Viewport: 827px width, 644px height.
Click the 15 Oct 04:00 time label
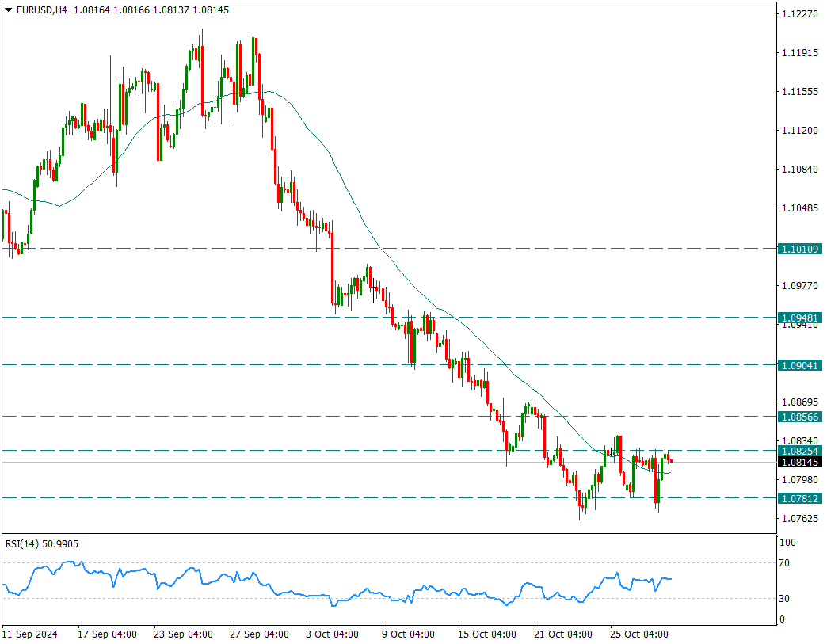pyautogui.click(x=487, y=634)
